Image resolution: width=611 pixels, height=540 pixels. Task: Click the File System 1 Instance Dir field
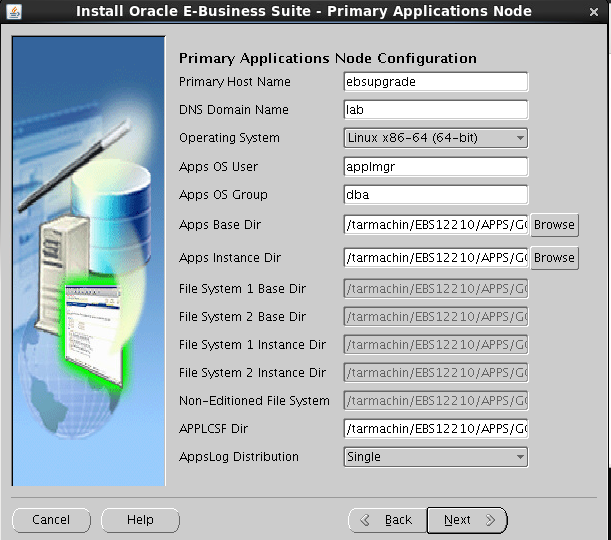pyautogui.click(x=436, y=345)
